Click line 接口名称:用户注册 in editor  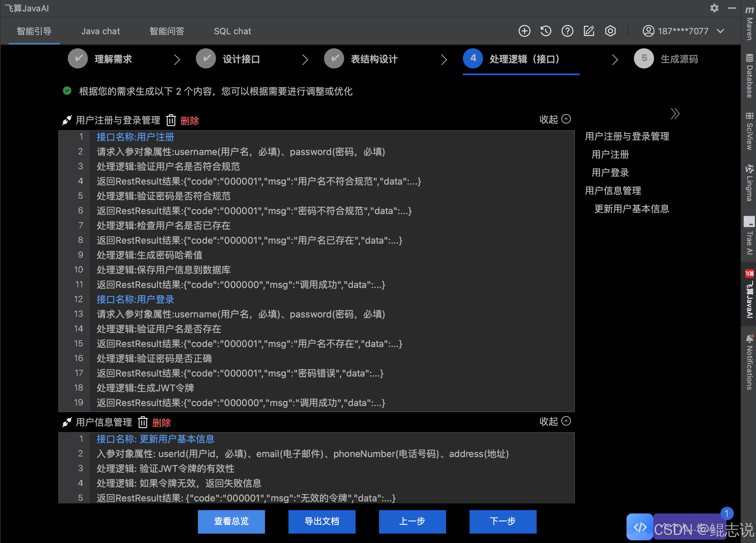click(x=135, y=137)
